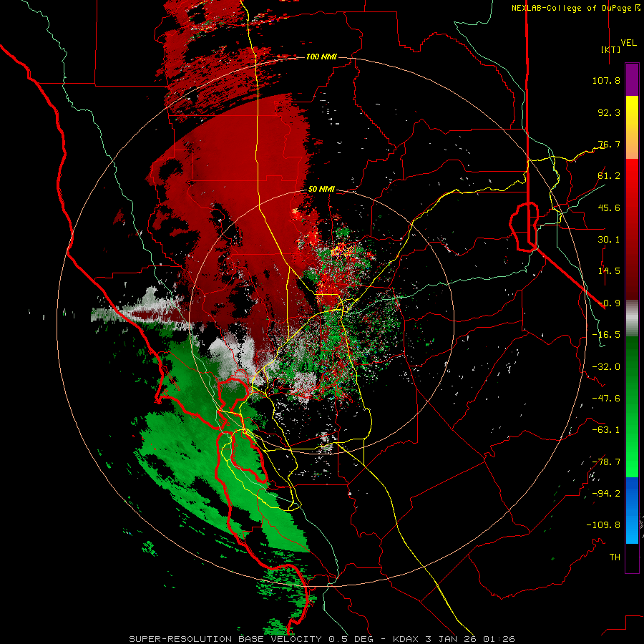The height and width of the screenshot is (644, 644).
Task: Click the -32.0 legend value
Action: coord(606,367)
